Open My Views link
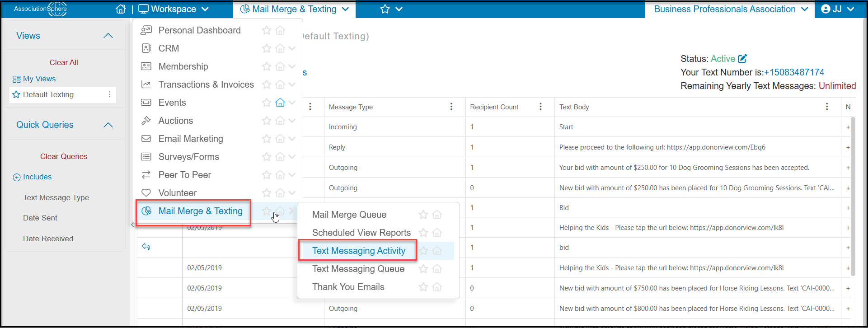The height and width of the screenshot is (328, 868). coord(34,79)
